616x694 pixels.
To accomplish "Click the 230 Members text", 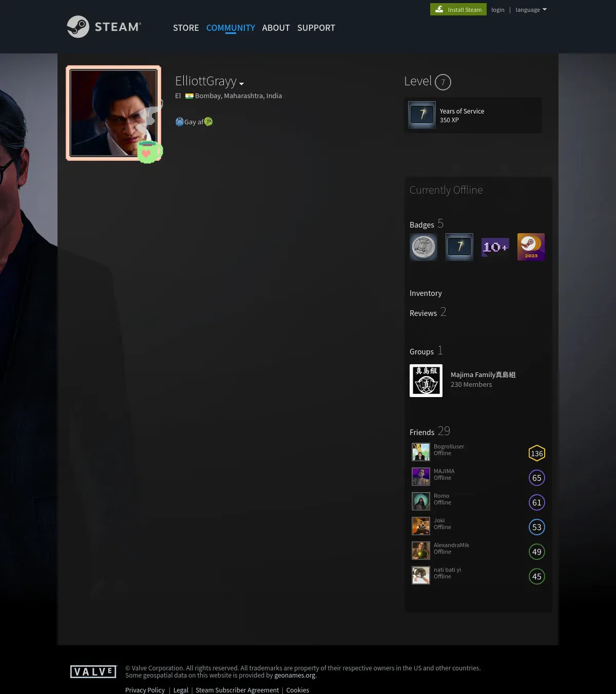I will (x=471, y=384).
